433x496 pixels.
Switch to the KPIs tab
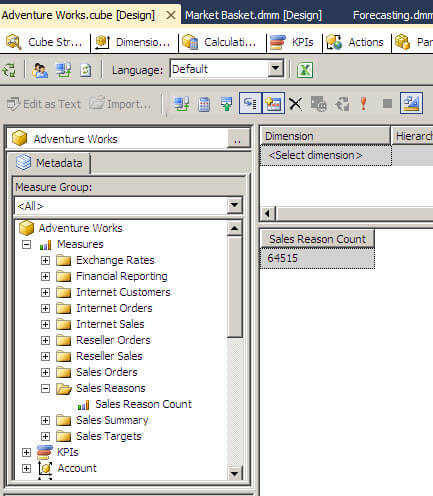[294, 42]
